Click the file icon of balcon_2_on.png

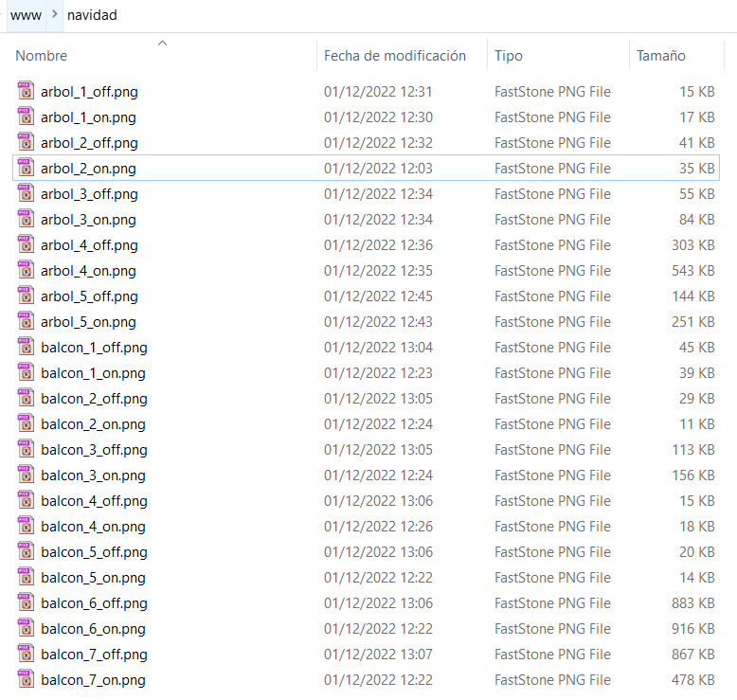click(26, 423)
